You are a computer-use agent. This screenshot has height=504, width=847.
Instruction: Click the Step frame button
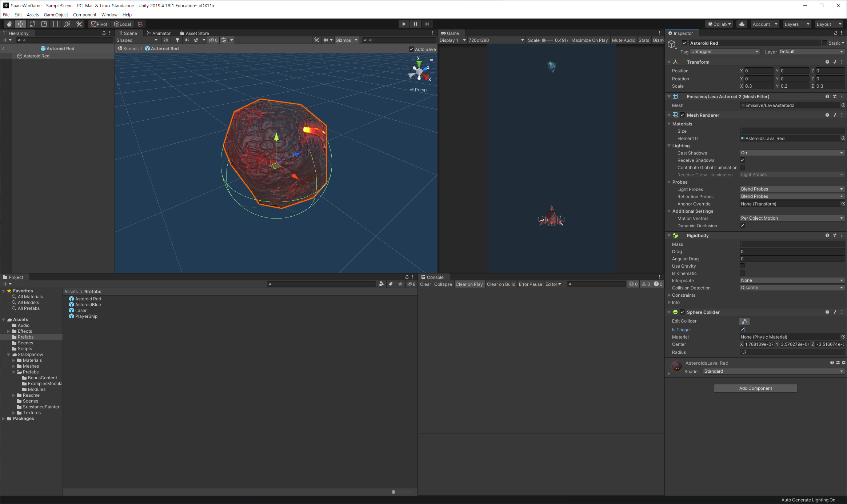click(x=427, y=24)
